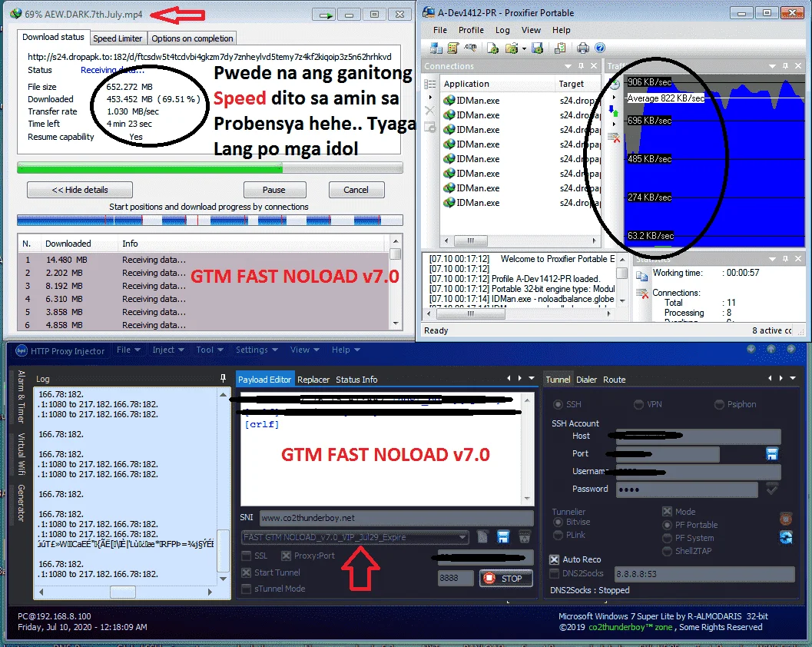This screenshot has height=647, width=812.
Task: Expand the Open Profile dropdown arrow in Proxifier toolbar
Action: [x=524, y=48]
